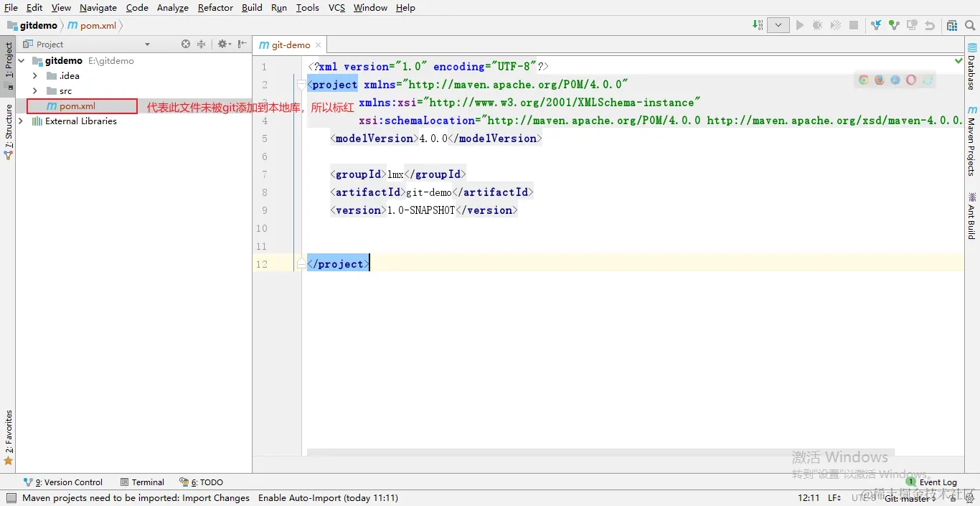Open the run configuration dropdown
Screen dimensions: 980x506
pyautogui.click(x=778, y=25)
